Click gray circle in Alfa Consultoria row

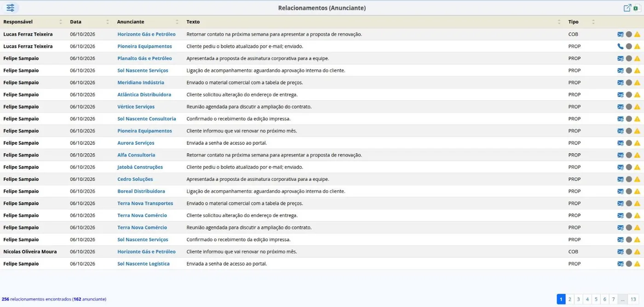coord(629,155)
